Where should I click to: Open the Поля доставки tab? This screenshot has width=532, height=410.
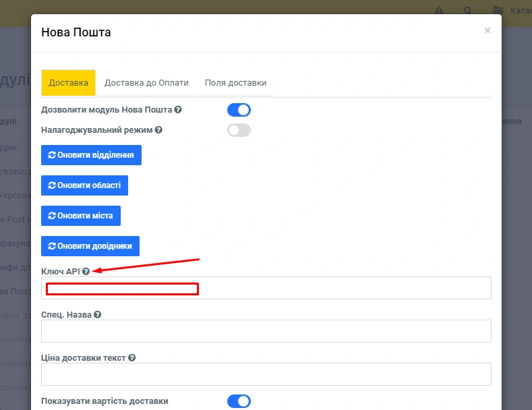236,83
